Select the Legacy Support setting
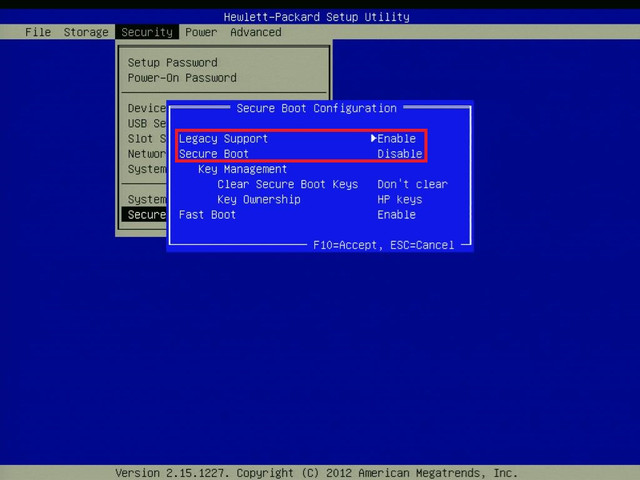Viewport: 640px width, 480px height. coord(223,139)
